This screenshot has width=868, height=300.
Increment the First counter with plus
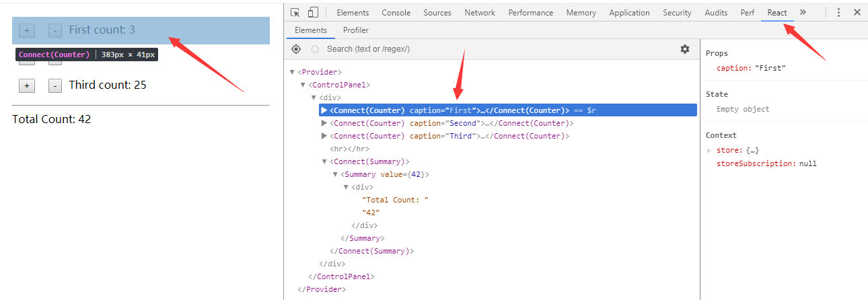coord(27,30)
